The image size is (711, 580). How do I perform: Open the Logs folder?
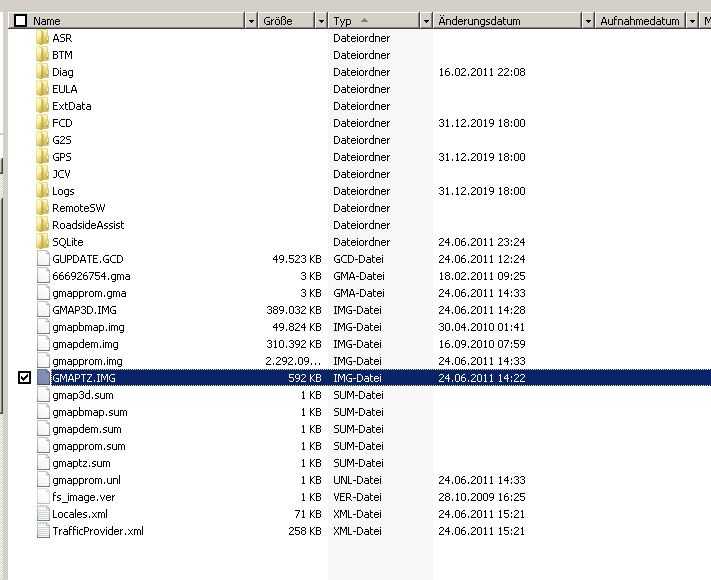[63, 191]
